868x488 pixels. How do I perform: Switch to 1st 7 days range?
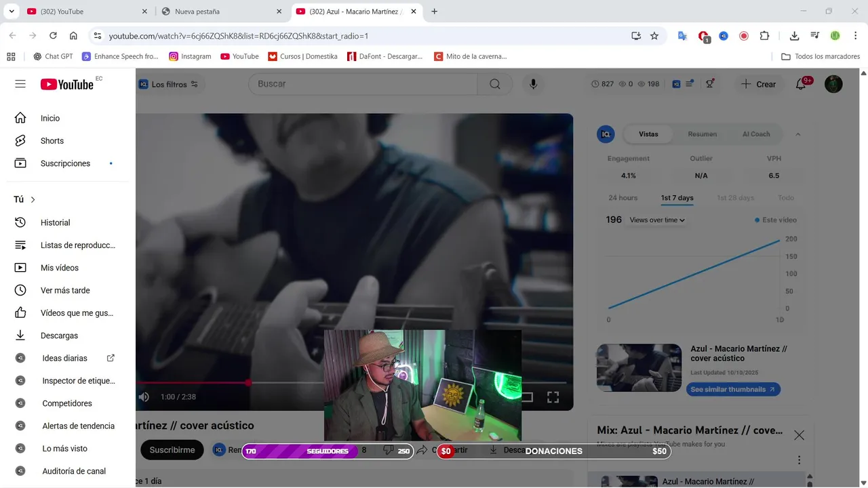677,198
